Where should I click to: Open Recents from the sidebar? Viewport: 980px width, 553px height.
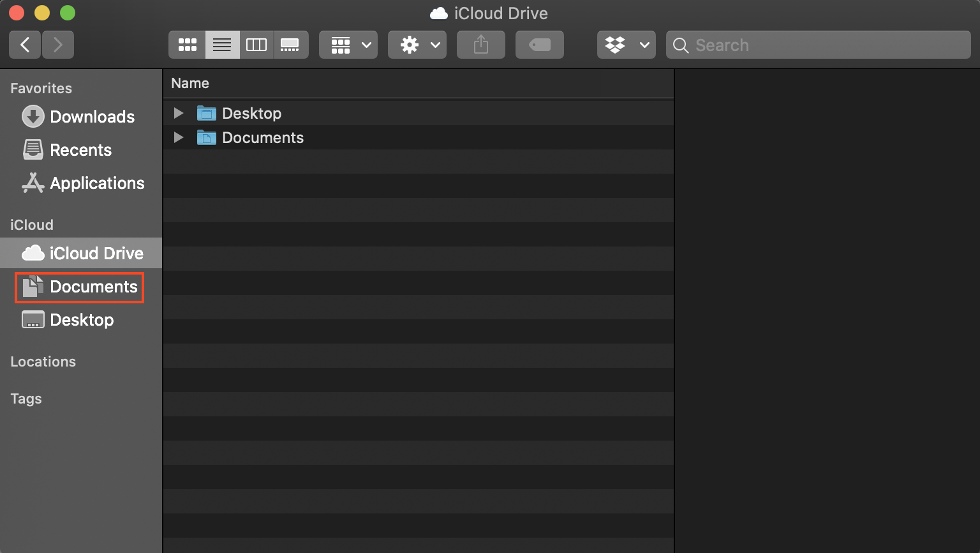click(x=80, y=150)
